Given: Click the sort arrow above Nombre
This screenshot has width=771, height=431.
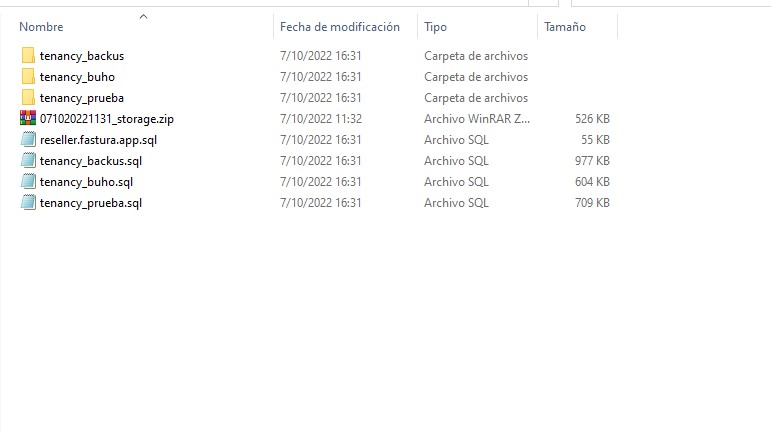Looking at the screenshot, I should coord(143,16).
